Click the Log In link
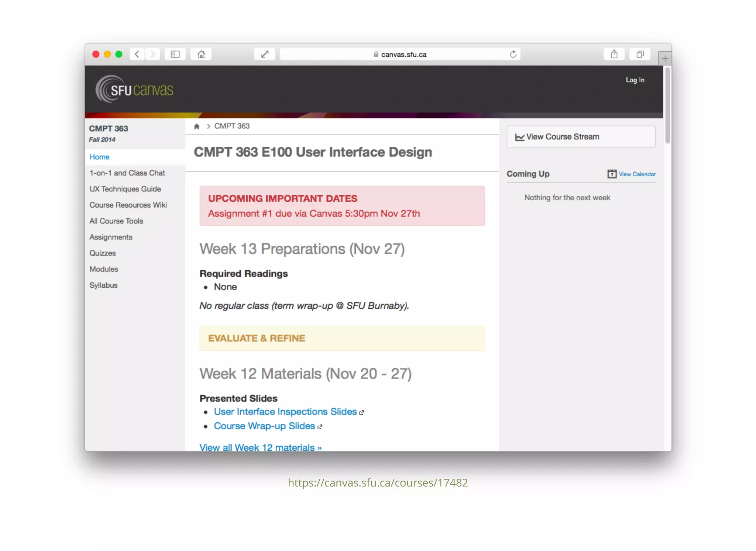The width and height of the screenshot is (756, 551). pos(635,80)
